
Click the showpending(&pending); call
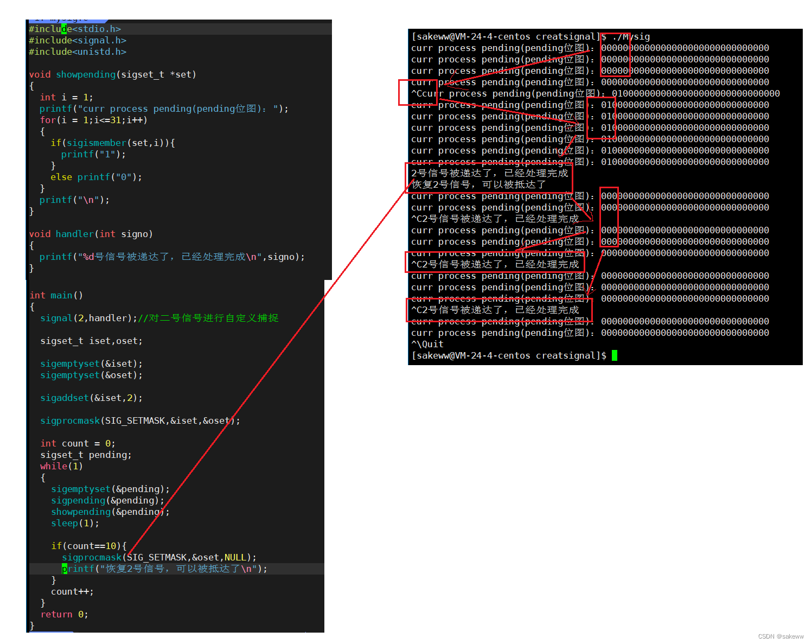pyautogui.click(x=111, y=512)
